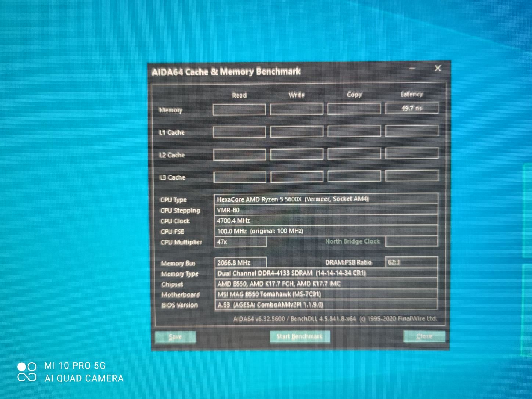Click the L1 Cache Write result box
The width and height of the screenshot is (532, 399).
(297, 132)
